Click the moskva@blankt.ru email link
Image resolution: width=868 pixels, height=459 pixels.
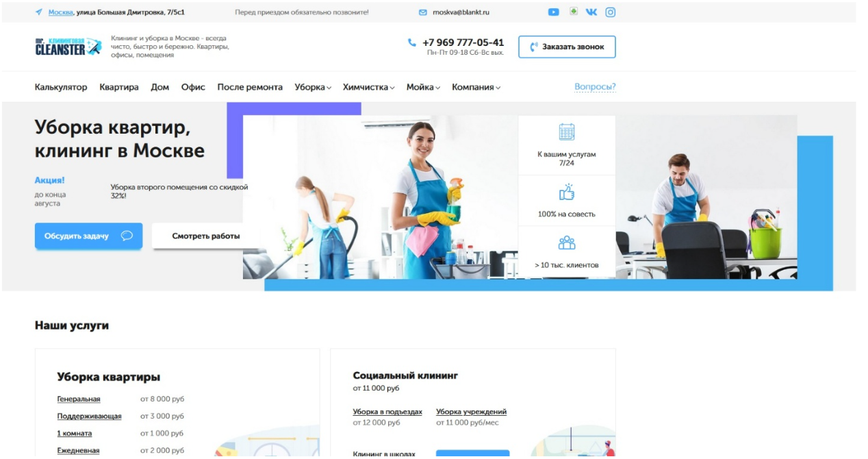point(461,12)
